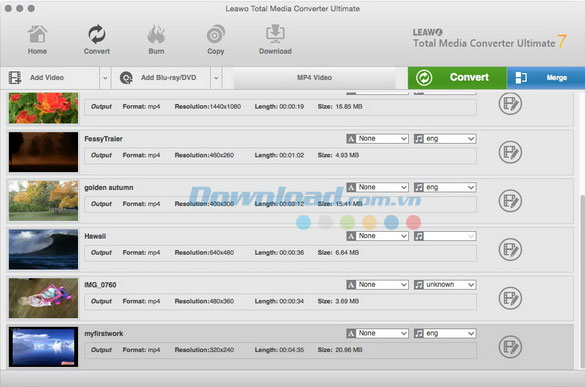Select the IMG_0760 thumbnail
Viewport: 585px width, 387px height.
tap(44, 298)
